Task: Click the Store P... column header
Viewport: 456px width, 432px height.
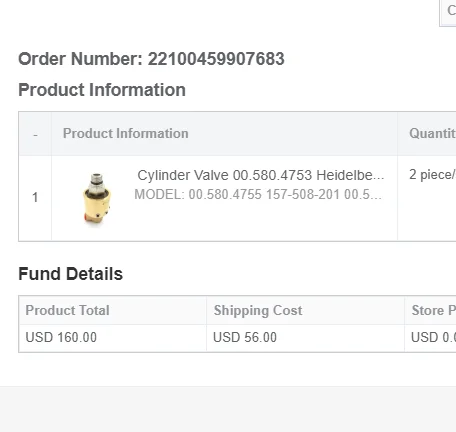Action: [x=434, y=310]
